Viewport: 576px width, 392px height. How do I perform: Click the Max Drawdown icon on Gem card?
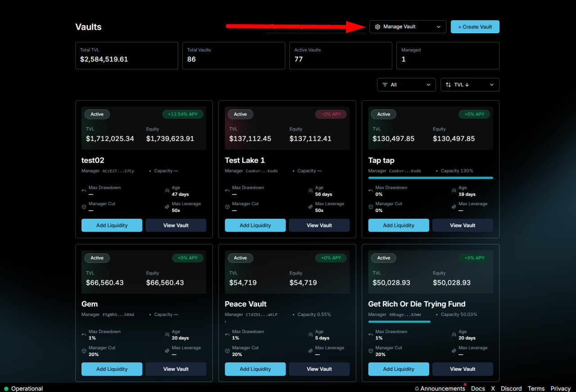[x=84, y=335]
